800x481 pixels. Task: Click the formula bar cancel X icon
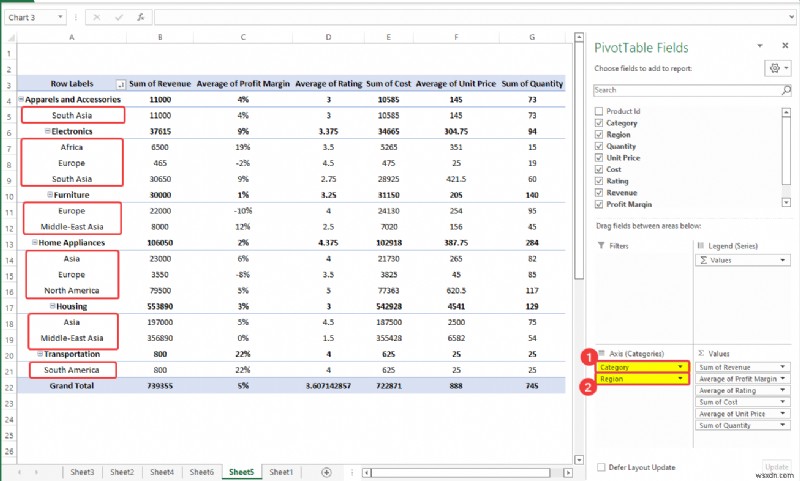coord(96,17)
